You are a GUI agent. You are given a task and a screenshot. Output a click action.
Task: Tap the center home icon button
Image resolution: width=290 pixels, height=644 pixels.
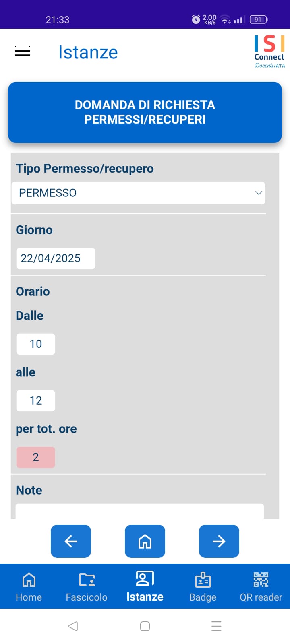click(145, 541)
